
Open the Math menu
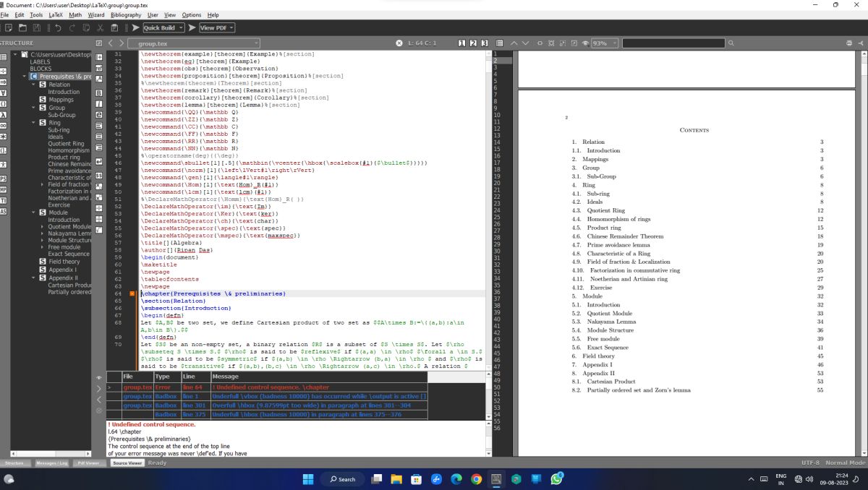[75, 14]
